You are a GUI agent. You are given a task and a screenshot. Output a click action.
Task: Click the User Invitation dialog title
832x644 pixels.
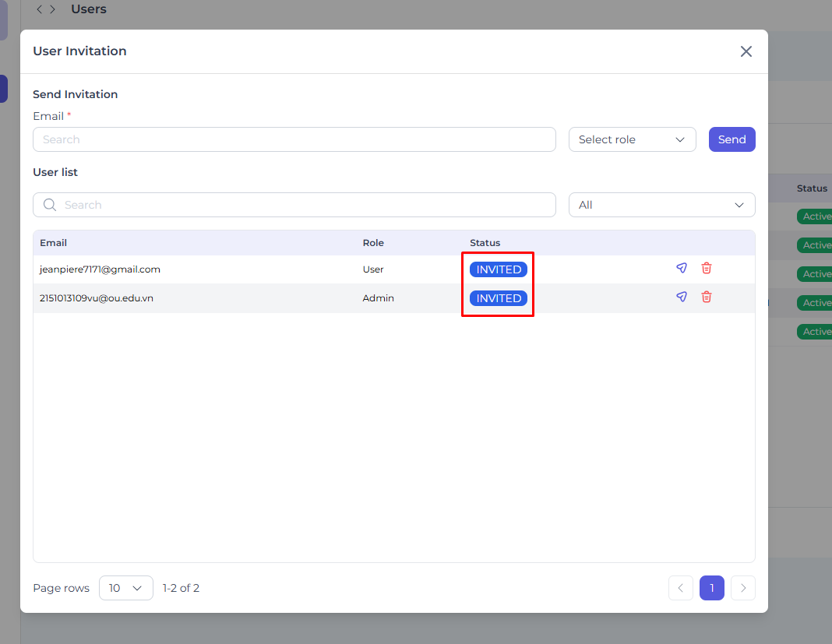79,51
